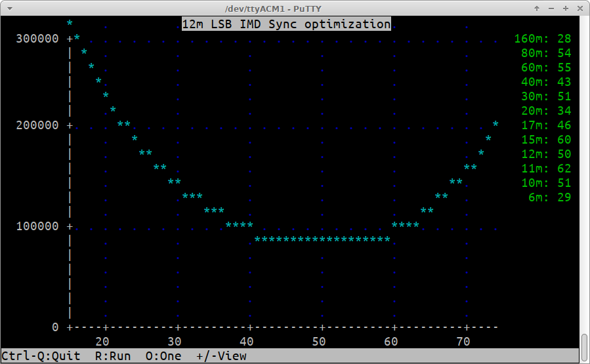The height and width of the screenshot is (364, 590).
Task: Maximize the PuTTY window
Action: pyautogui.click(x=565, y=8)
